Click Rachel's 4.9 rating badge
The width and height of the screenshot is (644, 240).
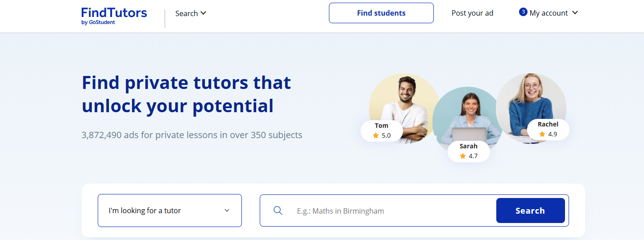[x=548, y=130]
